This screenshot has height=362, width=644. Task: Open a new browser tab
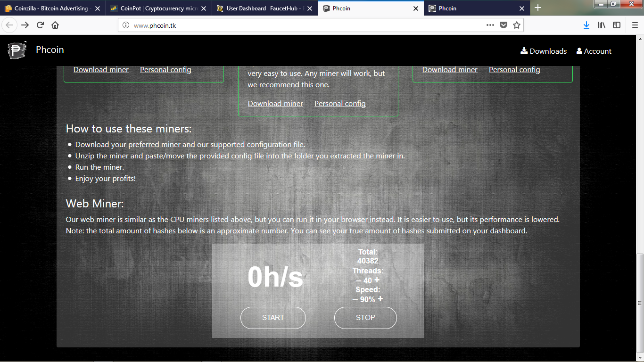[x=538, y=8]
